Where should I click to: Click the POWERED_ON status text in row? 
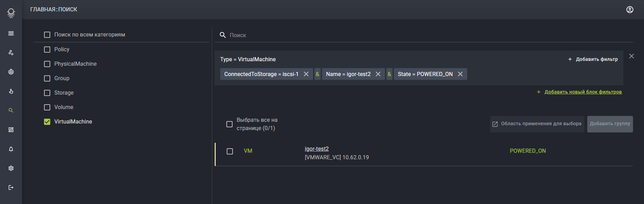pos(528,151)
